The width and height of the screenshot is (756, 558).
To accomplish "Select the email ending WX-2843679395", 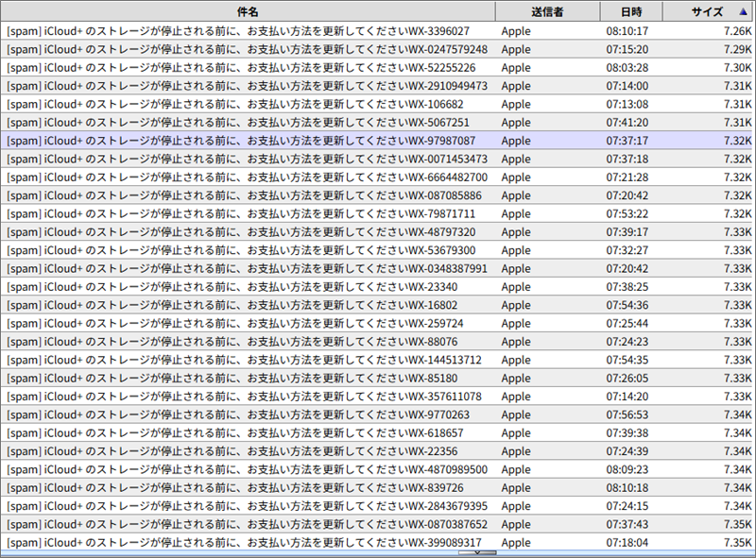I will point(378,506).
